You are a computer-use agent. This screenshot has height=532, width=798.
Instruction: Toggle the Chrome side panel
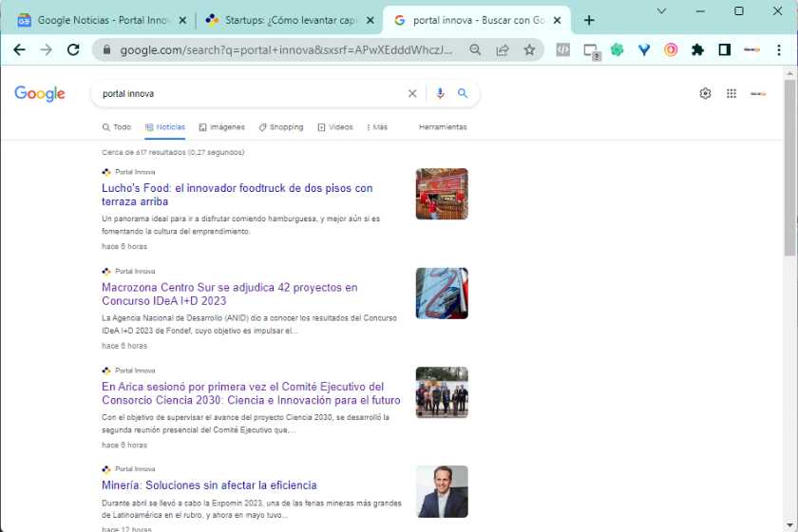724,50
